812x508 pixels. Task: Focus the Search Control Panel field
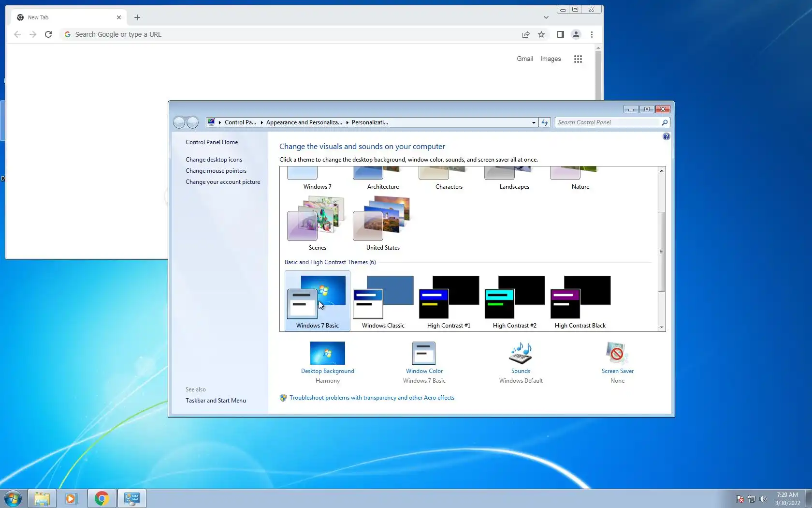tap(608, 122)
